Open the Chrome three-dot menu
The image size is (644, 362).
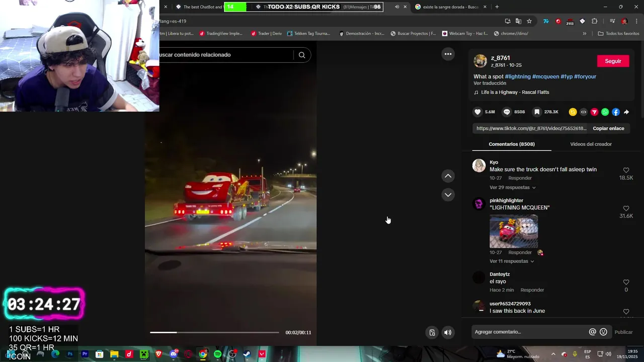[x=637, y=21]
